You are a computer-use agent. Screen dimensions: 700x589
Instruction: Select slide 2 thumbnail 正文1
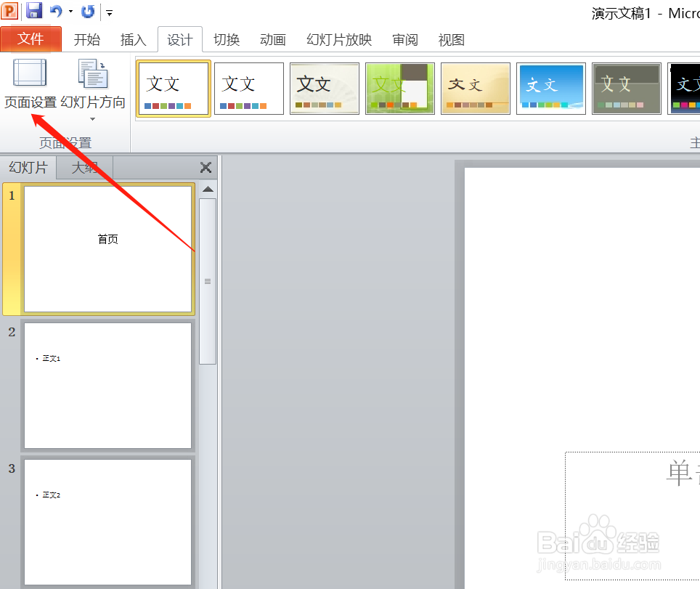[x=107, y=386]
